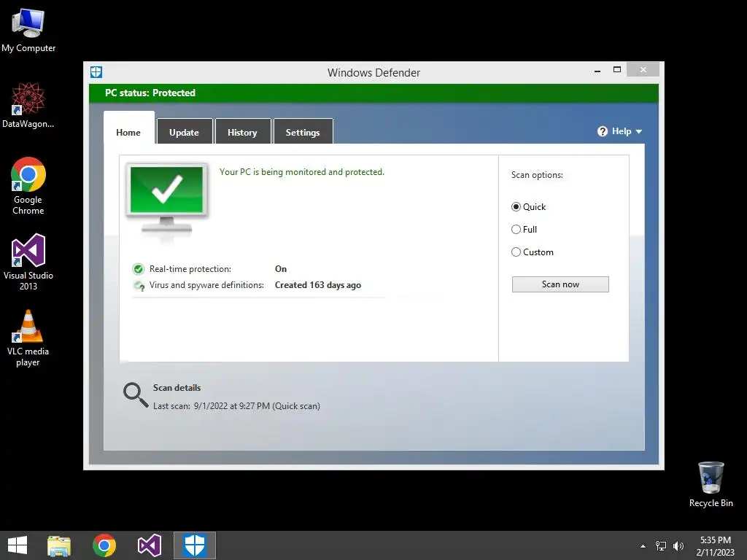Image resolution: width=747 pixels, height=560 pixels.
Task: Switch to the Settings tab
Action: coord(303,131)
